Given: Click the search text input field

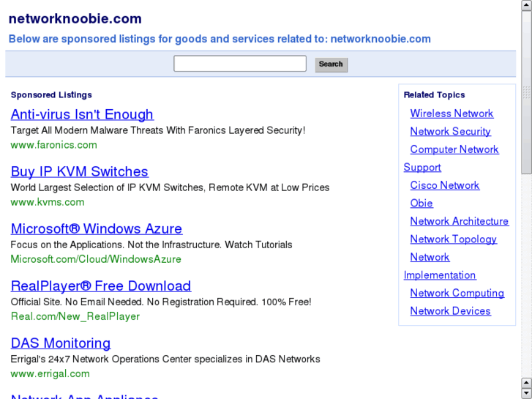Looking at the screenshot, I should click(x=240, y=64).
